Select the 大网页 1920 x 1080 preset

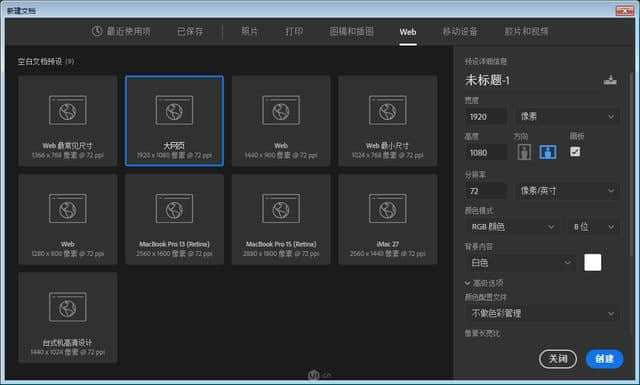click(174, 121)
